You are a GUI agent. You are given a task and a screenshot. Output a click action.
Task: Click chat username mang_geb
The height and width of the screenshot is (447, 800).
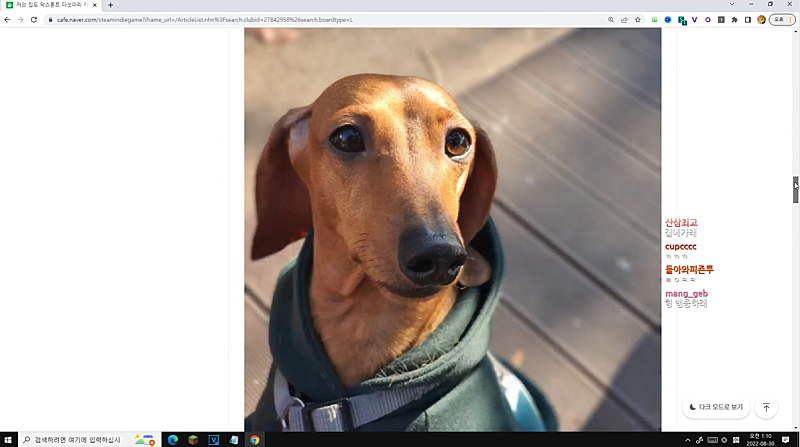point(686,294)
